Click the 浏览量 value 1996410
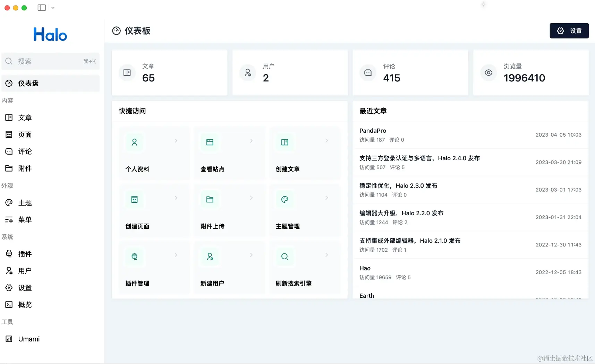Image resolution: width=595 pixels, height=364 pixels. (x=524, y=78)
